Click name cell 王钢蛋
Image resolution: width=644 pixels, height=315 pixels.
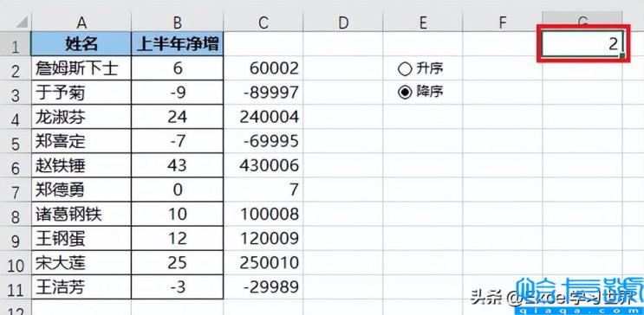tap(81, 239)
